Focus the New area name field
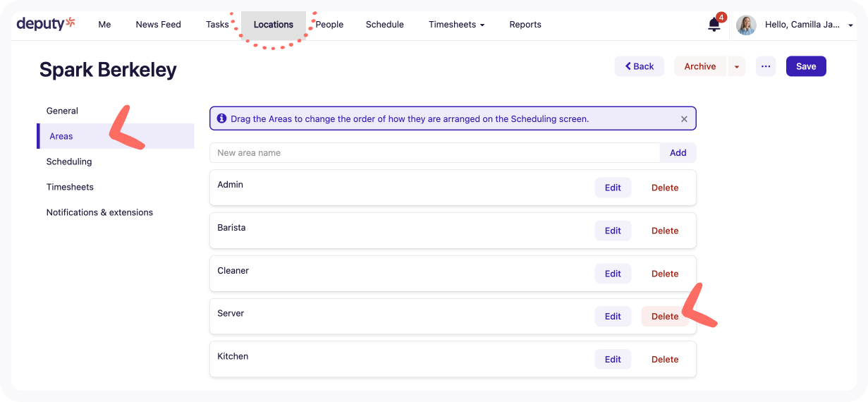 434,153
